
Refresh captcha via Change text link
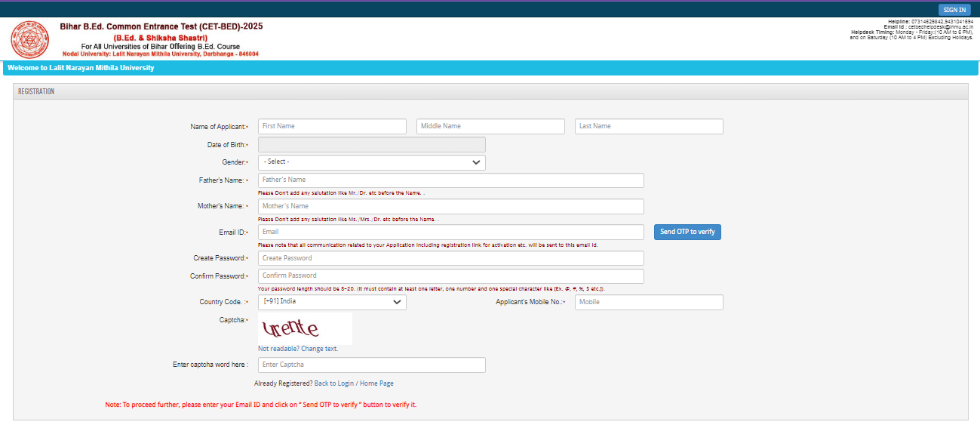319,349
